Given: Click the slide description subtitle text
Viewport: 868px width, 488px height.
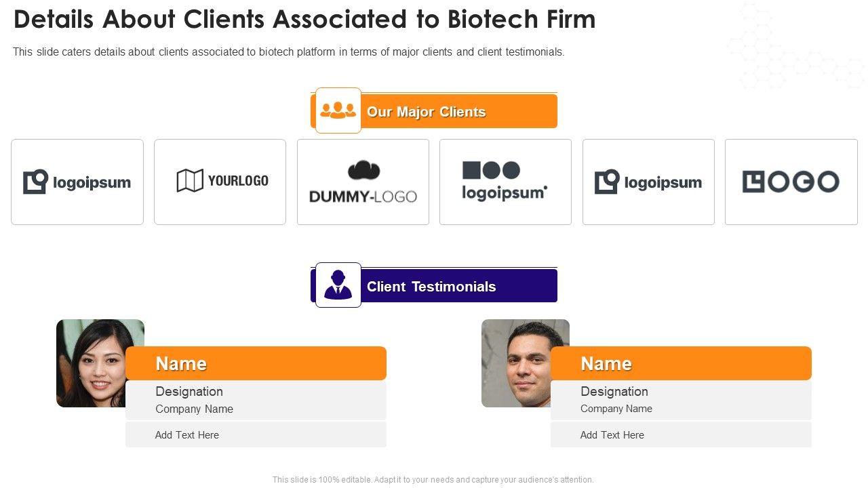Looking at the screenshot, I should click(x=289, y=52).
